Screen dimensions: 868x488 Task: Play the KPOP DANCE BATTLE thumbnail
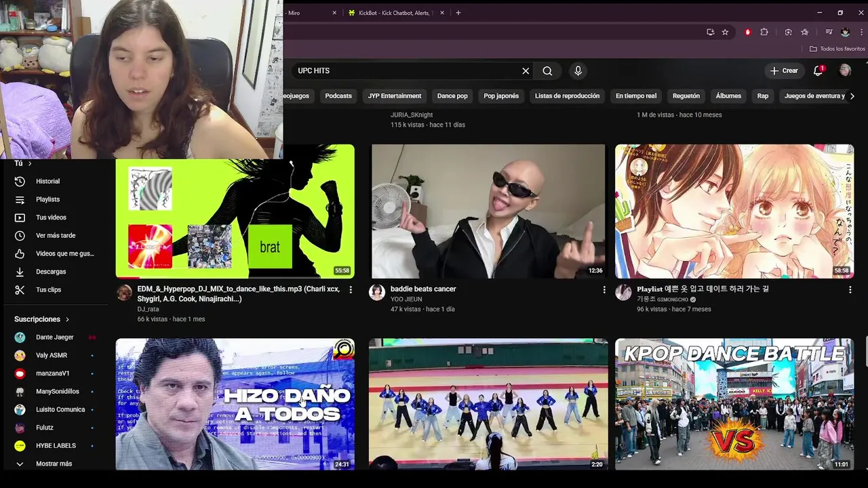coord(734,404)
